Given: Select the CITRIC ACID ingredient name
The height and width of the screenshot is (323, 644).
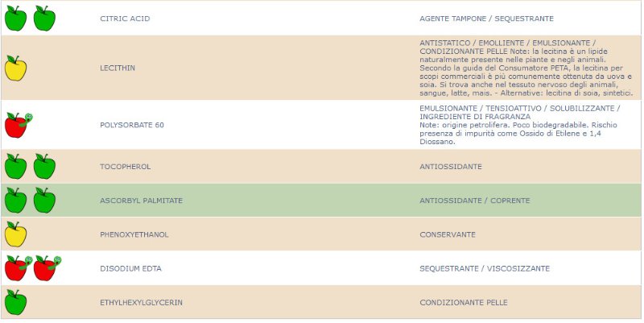Looking at the screenshot, I should click(x=125, y=19).
